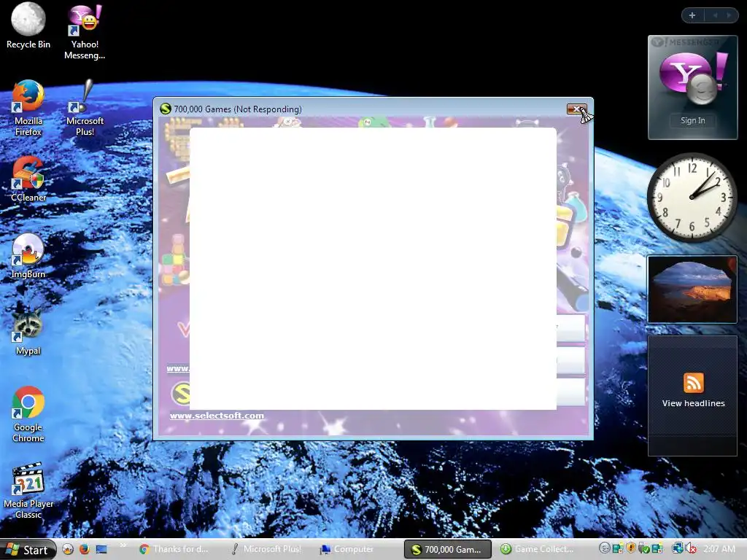Open the www.selectsoft.com link
The width and height of the screenshot is (747, 560).
click(217, 416)
